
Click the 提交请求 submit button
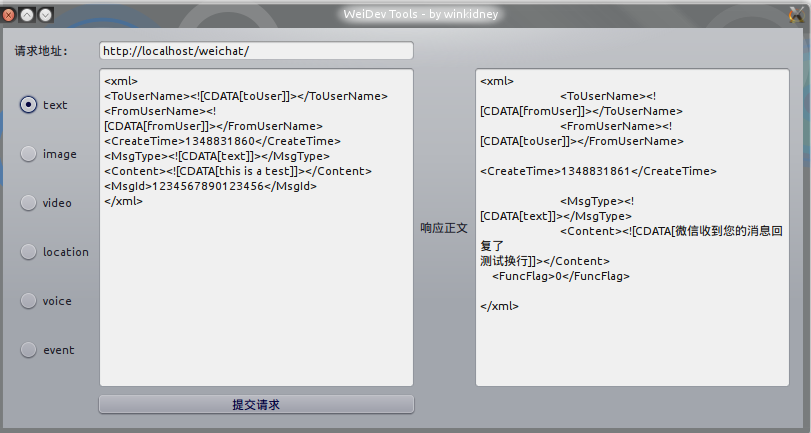click(x=256, y=405)
